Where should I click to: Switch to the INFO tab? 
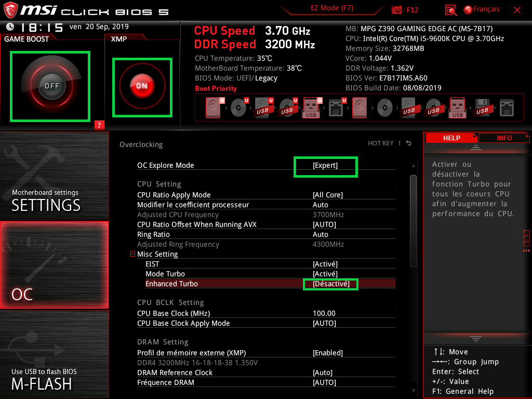pyautogui.click(x=504, y=138)
